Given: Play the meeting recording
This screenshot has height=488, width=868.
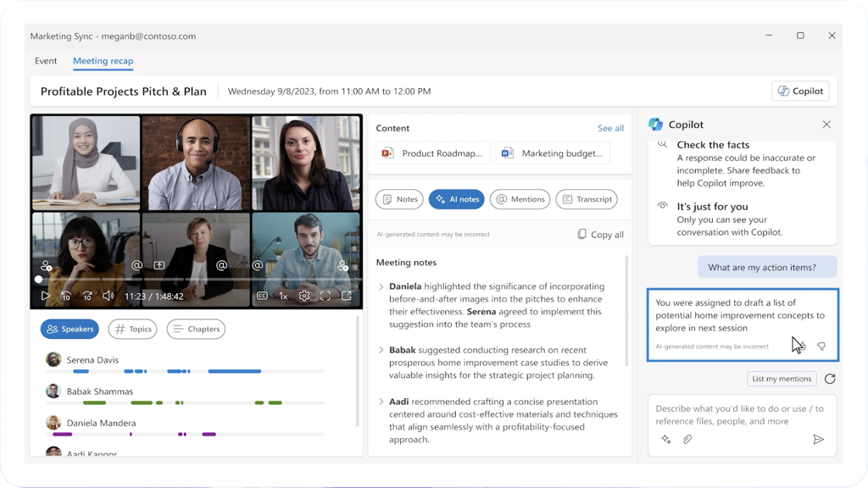Looking at the screenshot, I should pyautogui.click(x=46, y=296).
